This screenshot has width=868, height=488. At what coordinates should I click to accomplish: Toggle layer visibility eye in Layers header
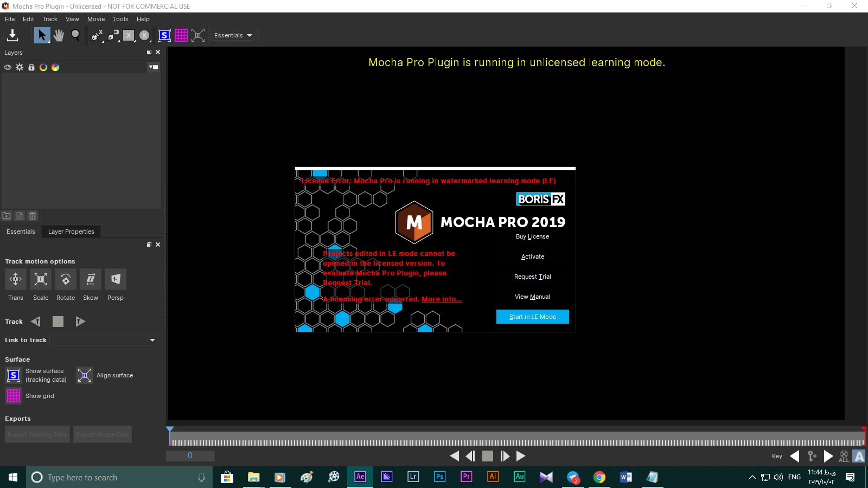tap(8, 67)
